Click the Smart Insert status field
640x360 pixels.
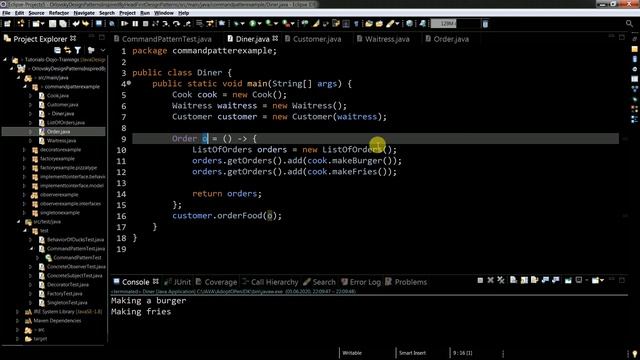click(x=412, y=353)
